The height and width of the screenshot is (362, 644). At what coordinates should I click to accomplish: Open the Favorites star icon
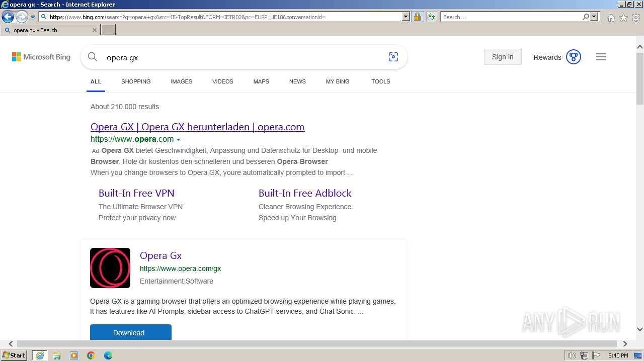coord(623,18)
